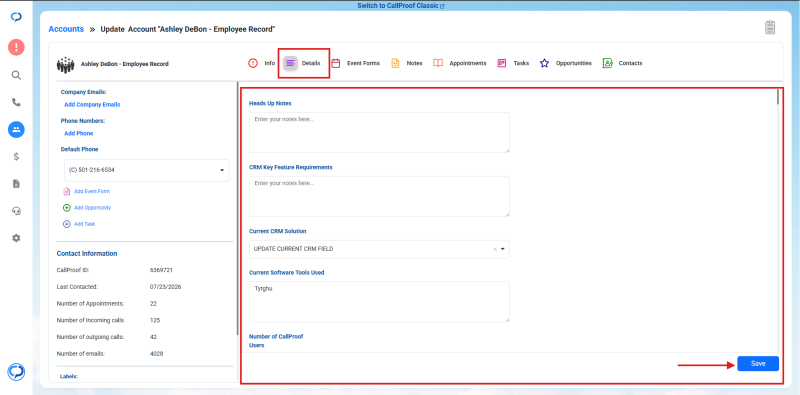
Task: Click Add Opportunity link
Action: coord(92,208)
